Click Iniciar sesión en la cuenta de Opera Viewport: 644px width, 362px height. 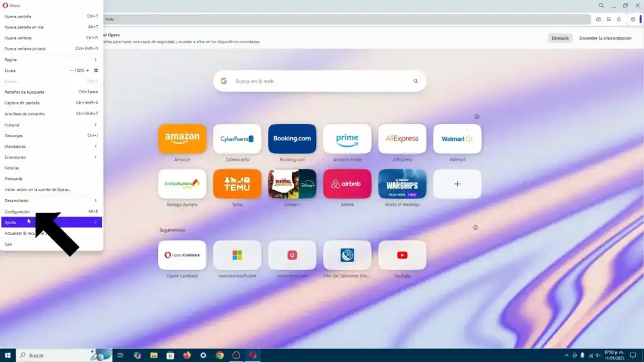(x=52, y=189)
